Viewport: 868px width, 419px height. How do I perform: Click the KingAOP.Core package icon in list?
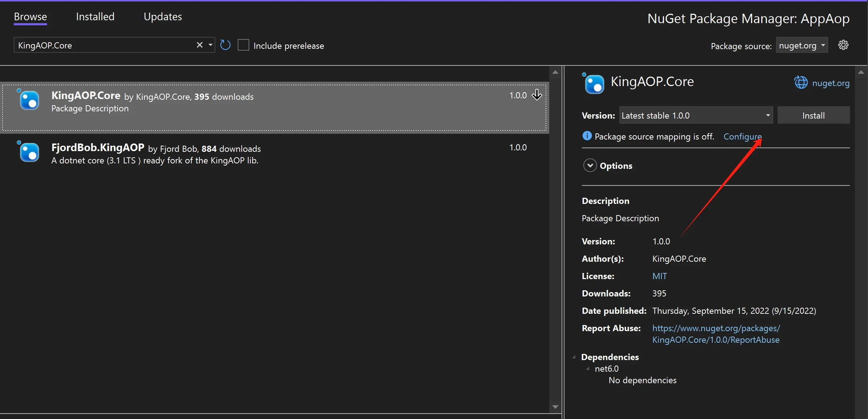(x=29, y=100)
